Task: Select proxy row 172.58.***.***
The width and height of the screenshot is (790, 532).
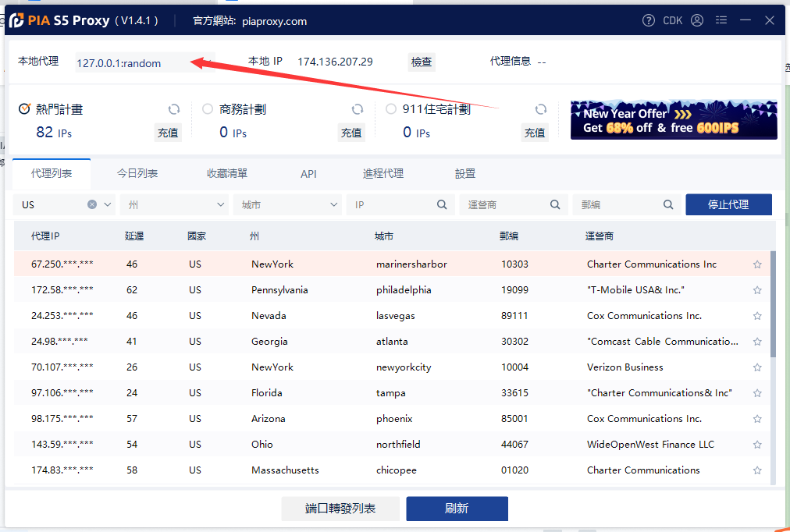Action: tap(392, 290)
